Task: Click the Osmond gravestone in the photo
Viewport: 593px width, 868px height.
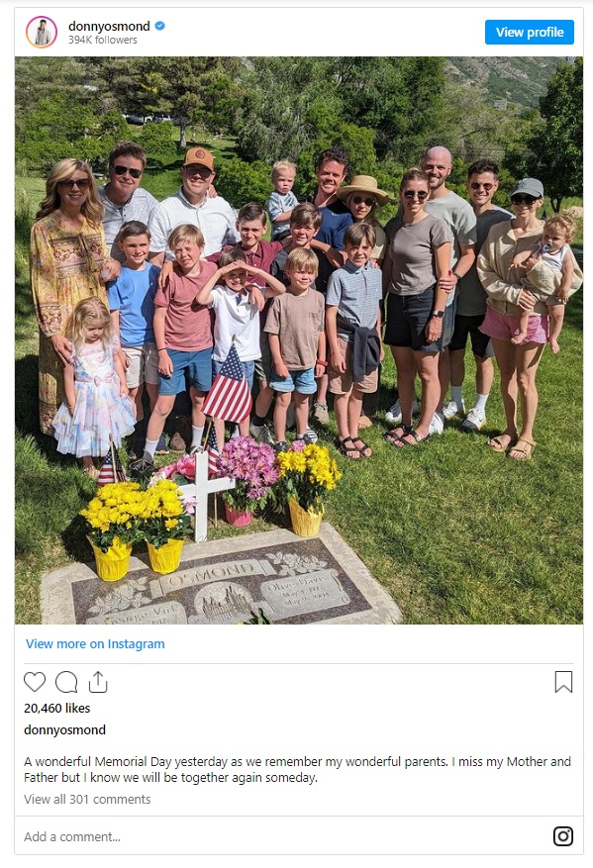Action: coord(222,581)
